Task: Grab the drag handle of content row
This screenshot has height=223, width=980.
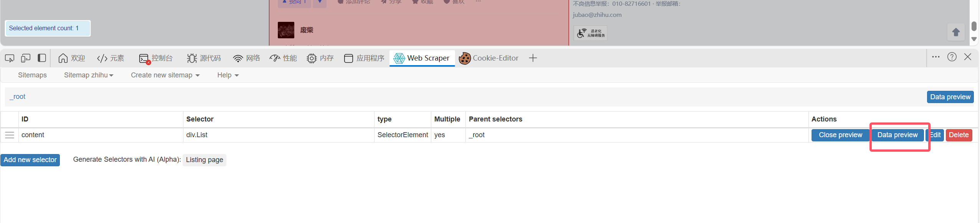Action: pos(10,135)
